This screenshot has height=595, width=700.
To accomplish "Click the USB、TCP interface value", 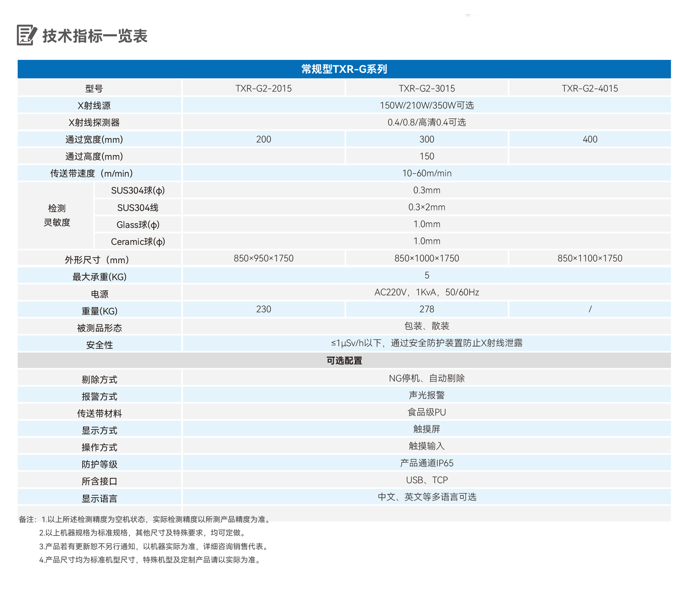I will (426, 480).
